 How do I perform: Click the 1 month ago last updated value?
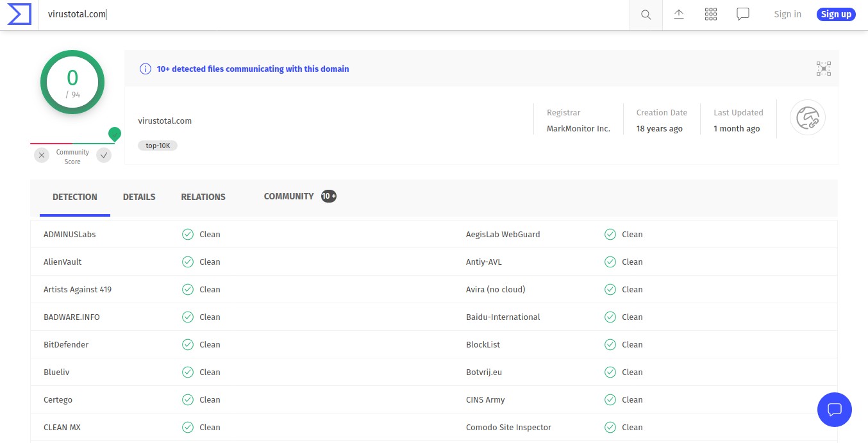[x=737, y=128]
